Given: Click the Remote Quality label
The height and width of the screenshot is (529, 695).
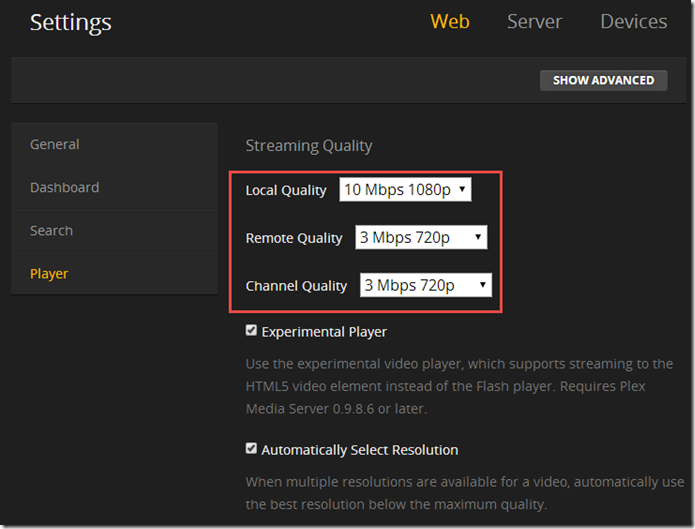Looking at the screenshot, I should click(x=294, y=238).
